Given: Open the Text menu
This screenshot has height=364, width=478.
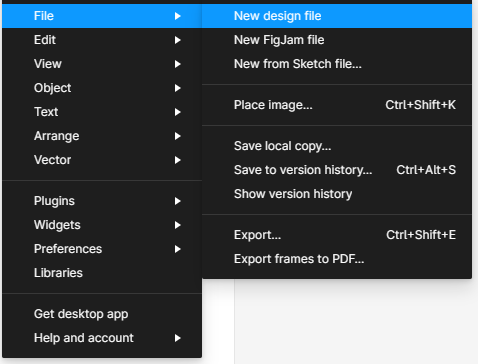Looking at the screenshot, I should [x=102, y=112].
